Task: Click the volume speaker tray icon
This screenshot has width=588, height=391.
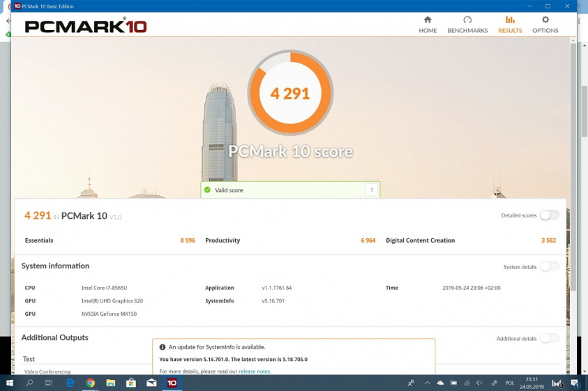Action: point(479,383)
